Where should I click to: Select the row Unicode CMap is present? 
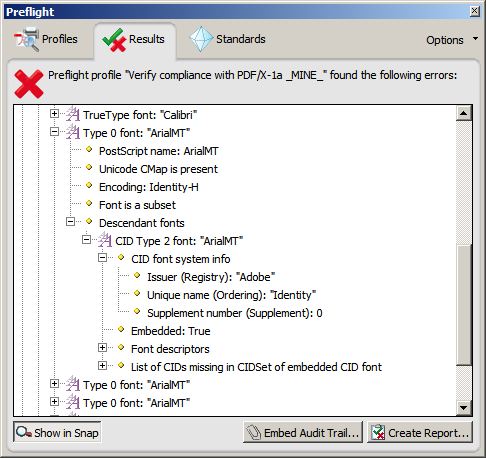point(158,169)
